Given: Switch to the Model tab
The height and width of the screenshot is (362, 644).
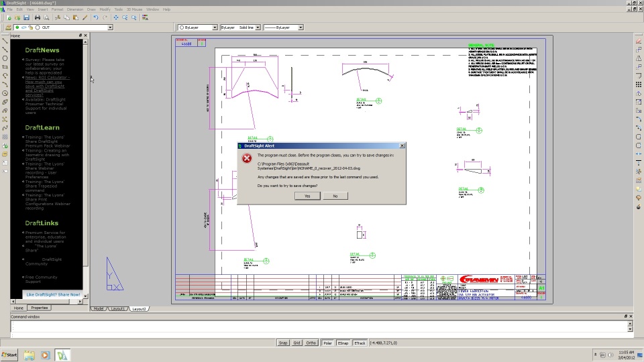Looking at the screenshot, I should click(x=98, y=309).
